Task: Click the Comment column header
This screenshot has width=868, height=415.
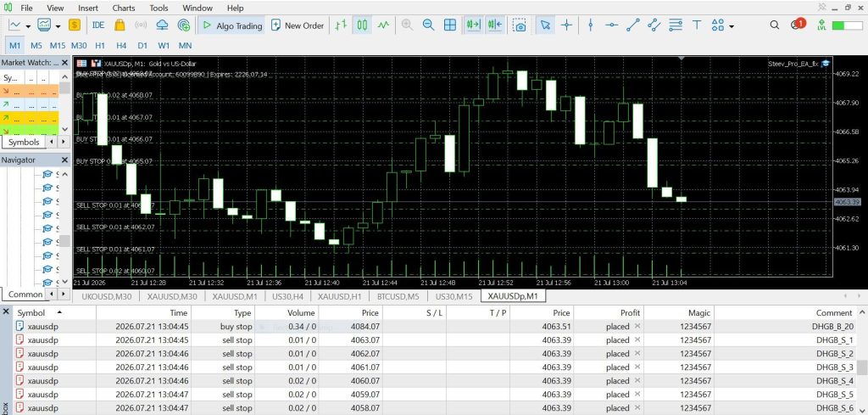Action: point(834,312)
